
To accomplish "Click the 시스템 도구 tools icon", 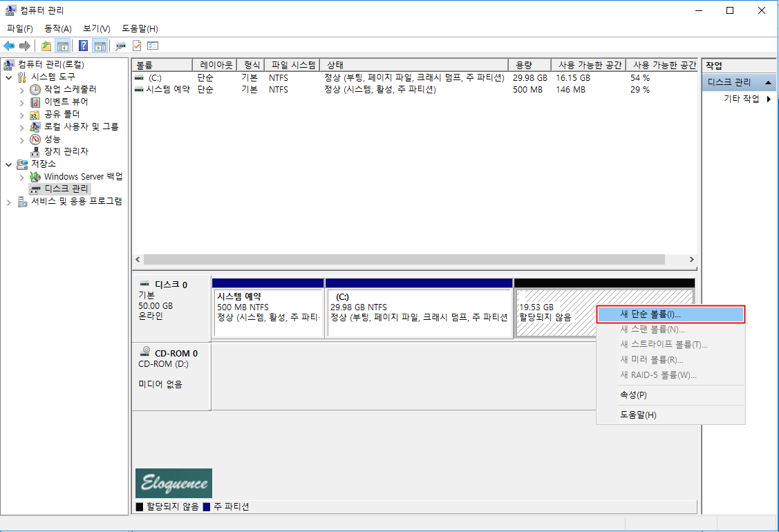I will (22, 77).
